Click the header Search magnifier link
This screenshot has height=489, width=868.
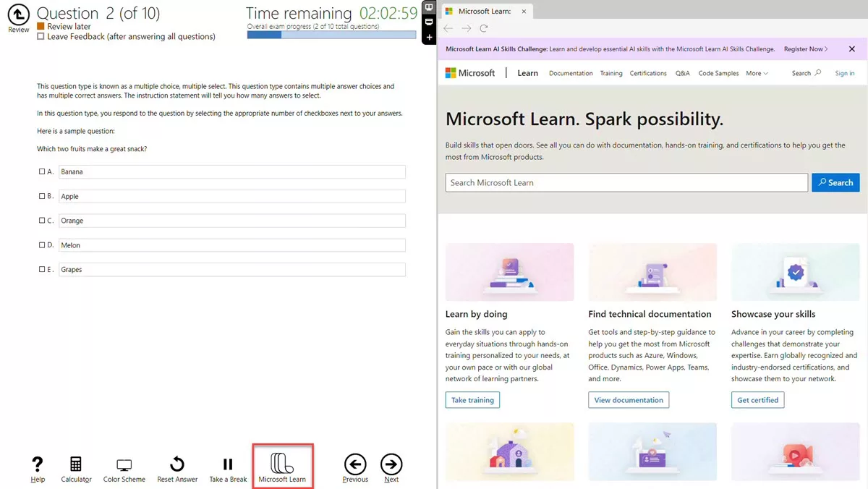coord(807,73)
